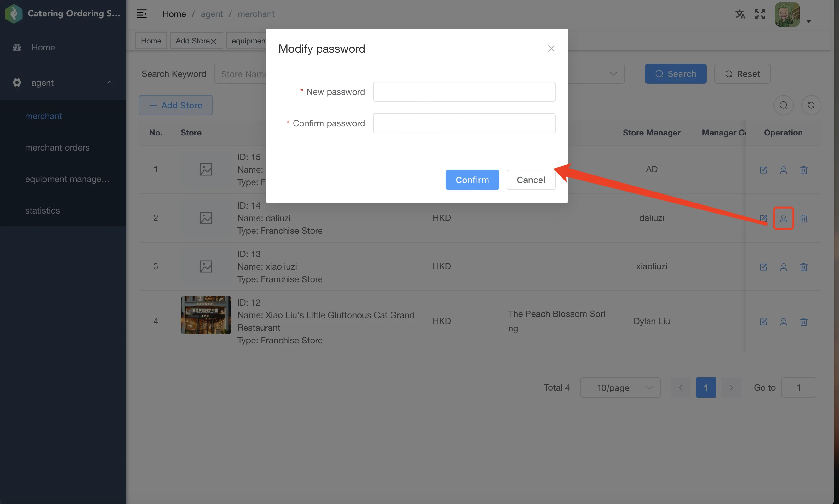Open password change for daliuzi store
Screen dimensions: 839x504
click(x=783, y=218)
